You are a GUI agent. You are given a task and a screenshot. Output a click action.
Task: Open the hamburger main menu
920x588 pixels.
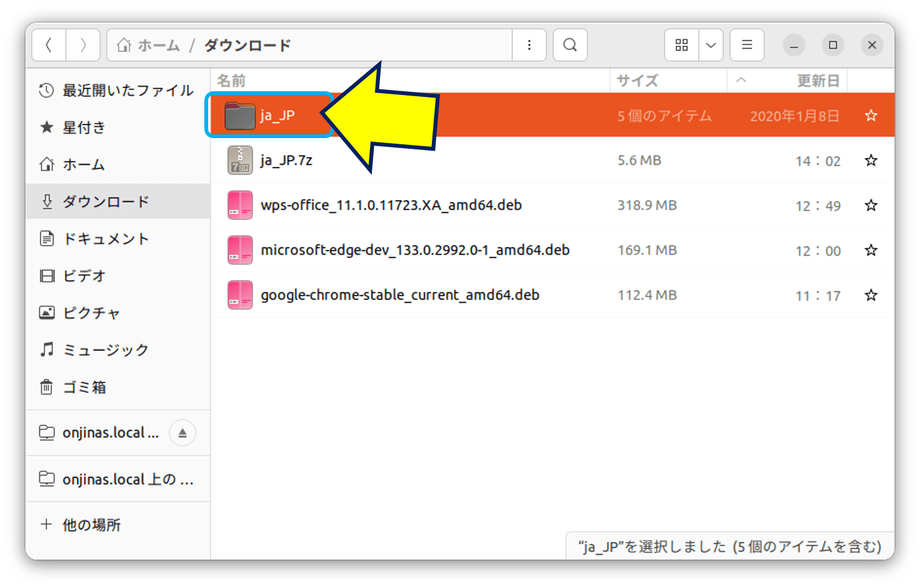click(x=747, y=45)
